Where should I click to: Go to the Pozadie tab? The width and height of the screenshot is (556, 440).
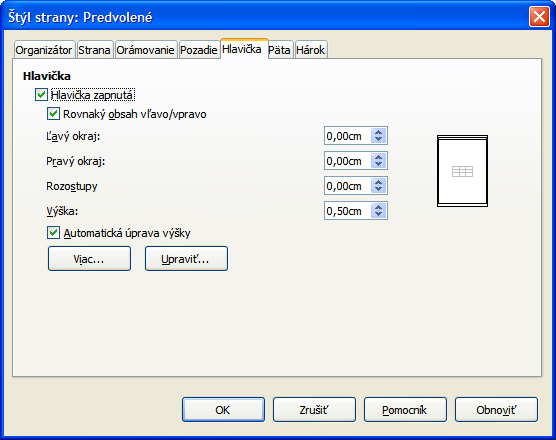click(199, 50)
